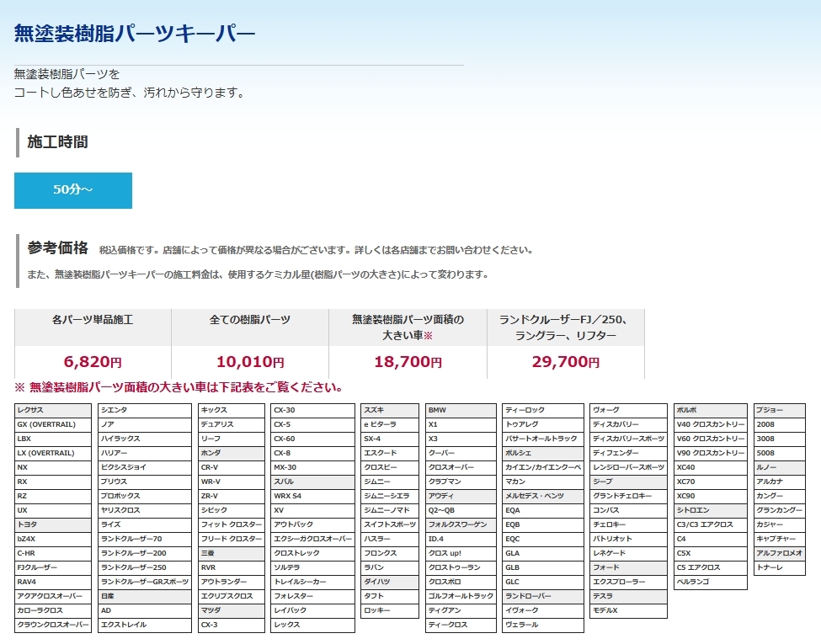The image size is (821, 644).
Task: Click the マツダ brand header cell
Action: point(232,610)
